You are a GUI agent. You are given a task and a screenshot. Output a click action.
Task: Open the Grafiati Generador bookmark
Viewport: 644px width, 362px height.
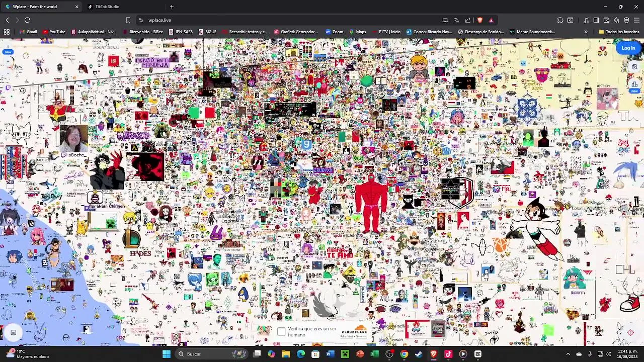click(296, 32)
